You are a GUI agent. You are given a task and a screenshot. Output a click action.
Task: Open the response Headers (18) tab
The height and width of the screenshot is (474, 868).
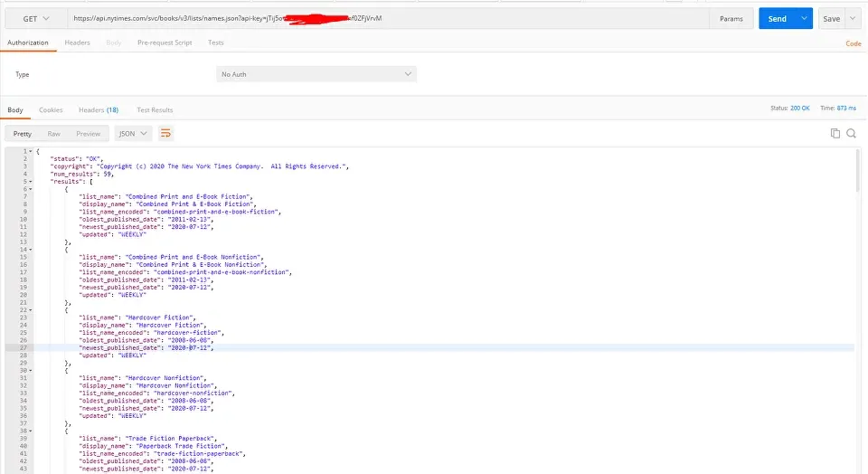click(99, 109)
